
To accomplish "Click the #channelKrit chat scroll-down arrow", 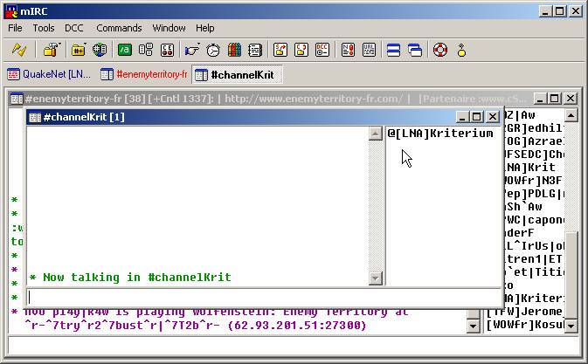I will pyautogui.click(x=376, y=278).
